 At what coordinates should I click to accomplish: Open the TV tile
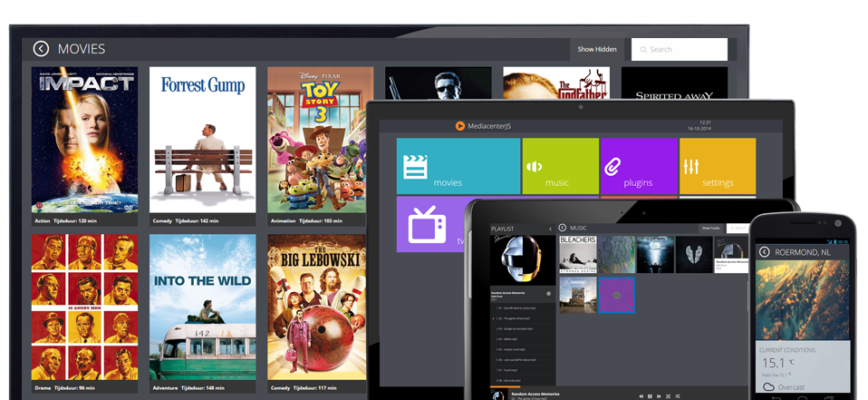(x=432, y=224)
